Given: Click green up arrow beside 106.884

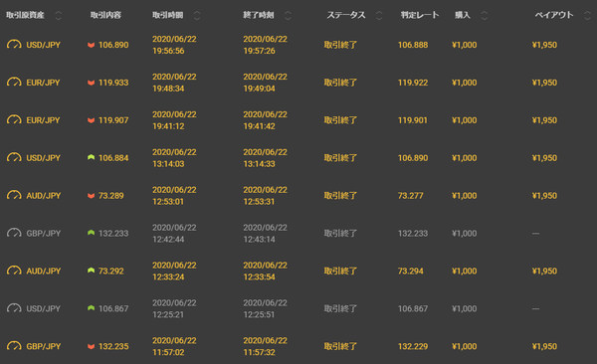Looking at the screenshot, I should click(91, 157).
